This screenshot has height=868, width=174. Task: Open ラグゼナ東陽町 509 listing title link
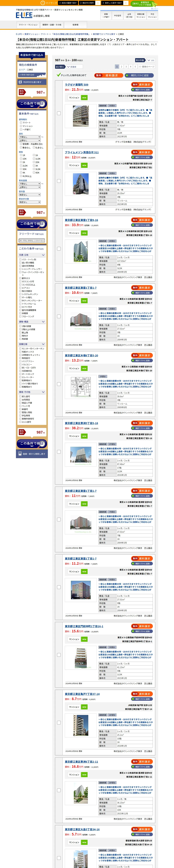pyautogui.click(x=77, y=85)
